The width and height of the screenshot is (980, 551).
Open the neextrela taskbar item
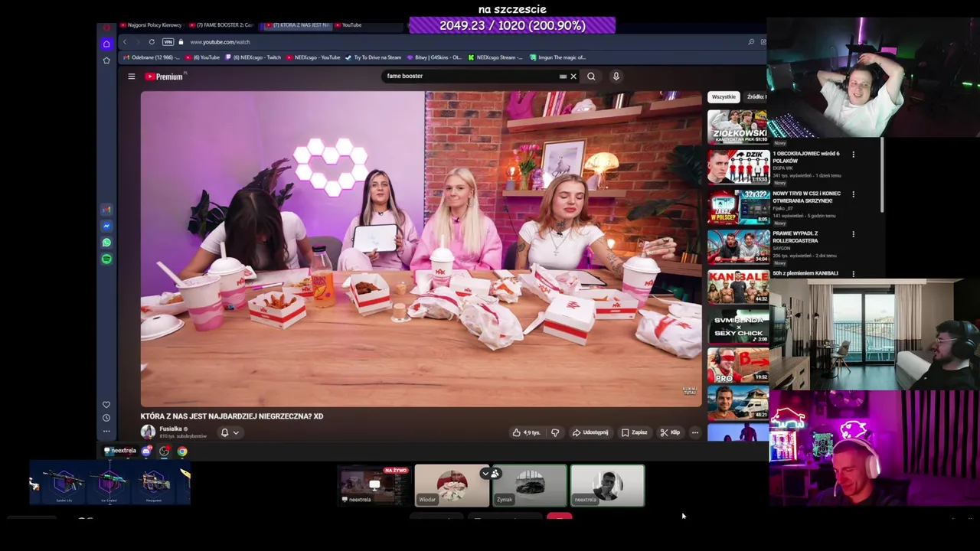[x=119, y=452]
